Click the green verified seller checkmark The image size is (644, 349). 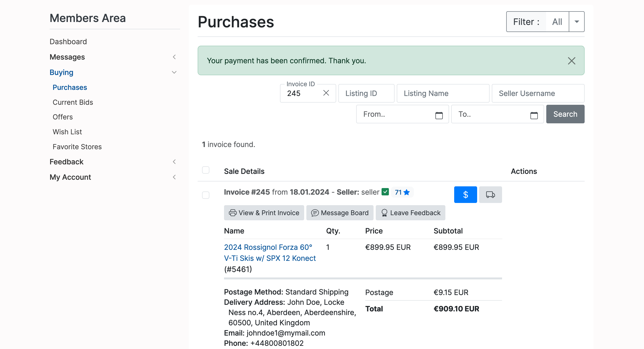coord(385,192)
